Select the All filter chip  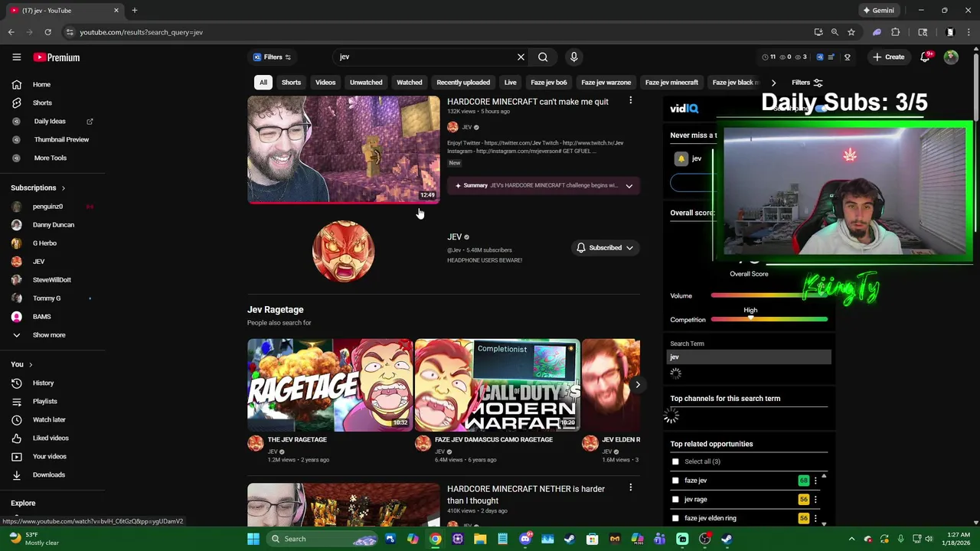[263, 83]
